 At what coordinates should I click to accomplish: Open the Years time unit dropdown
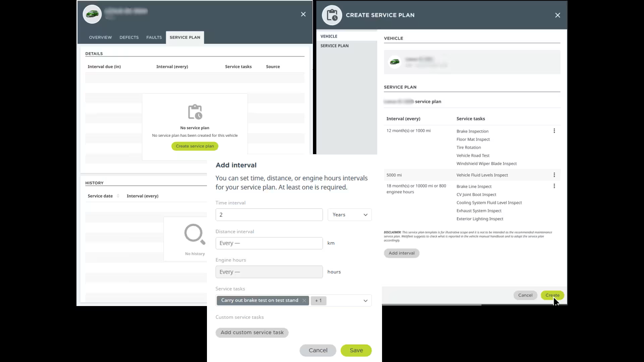(350, 215)
